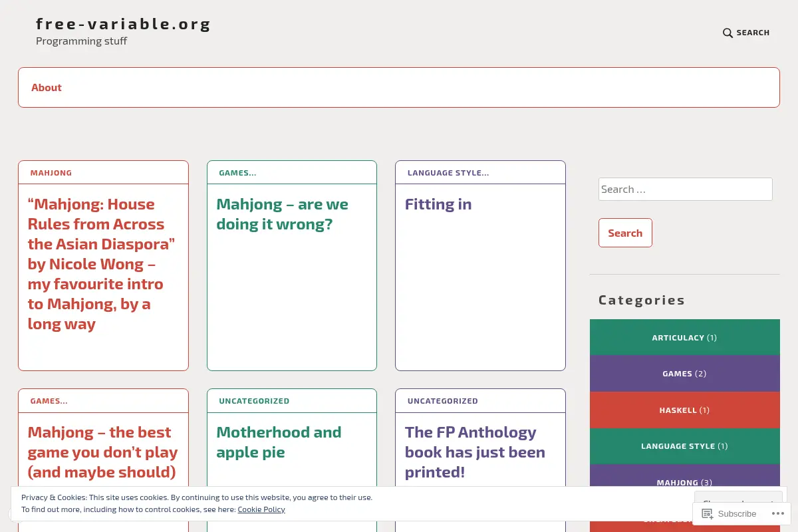Viewport: 798px width, 532px height.
Task: Focus the sidebar Search field
Action: [685, 189]
